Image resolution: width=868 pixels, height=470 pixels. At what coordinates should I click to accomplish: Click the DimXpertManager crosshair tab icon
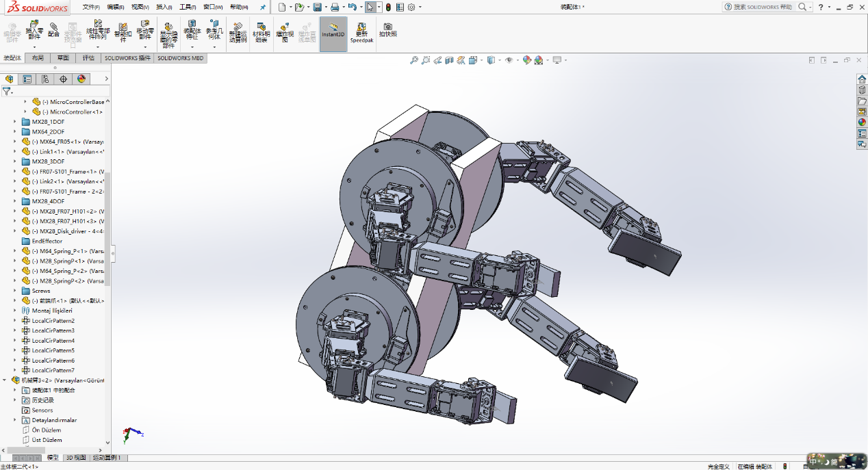coord(64,79)
